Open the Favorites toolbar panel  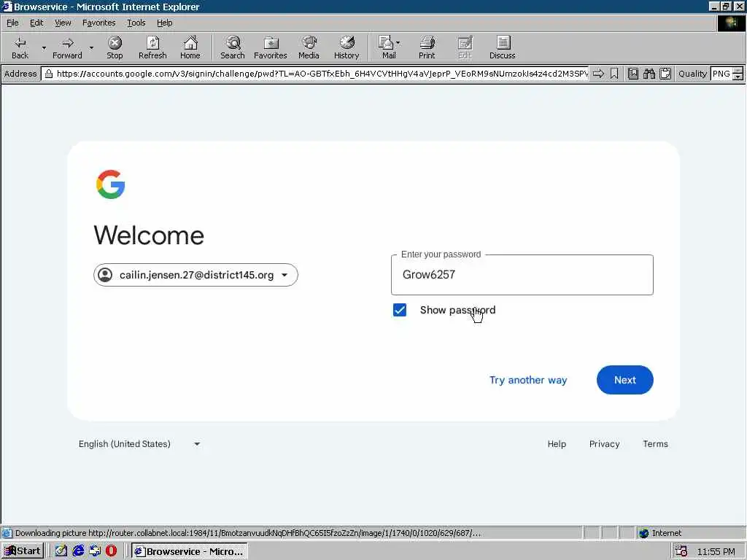pos(270,47)
